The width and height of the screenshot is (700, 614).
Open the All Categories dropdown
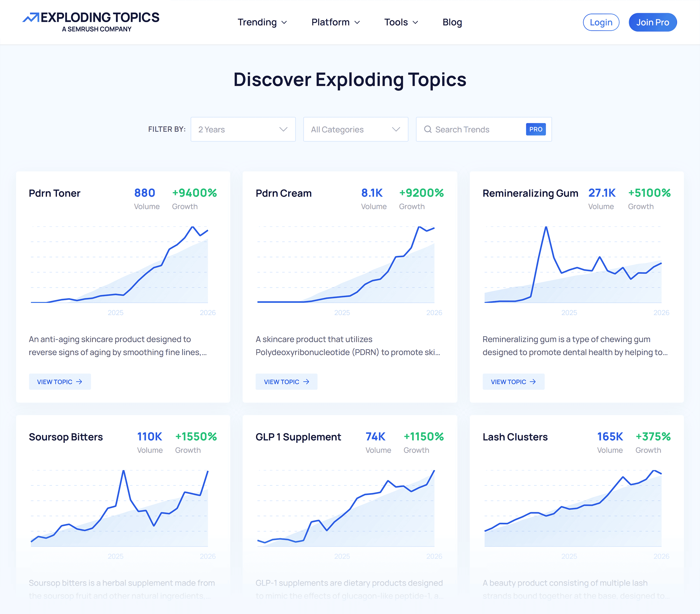point(355,129)
